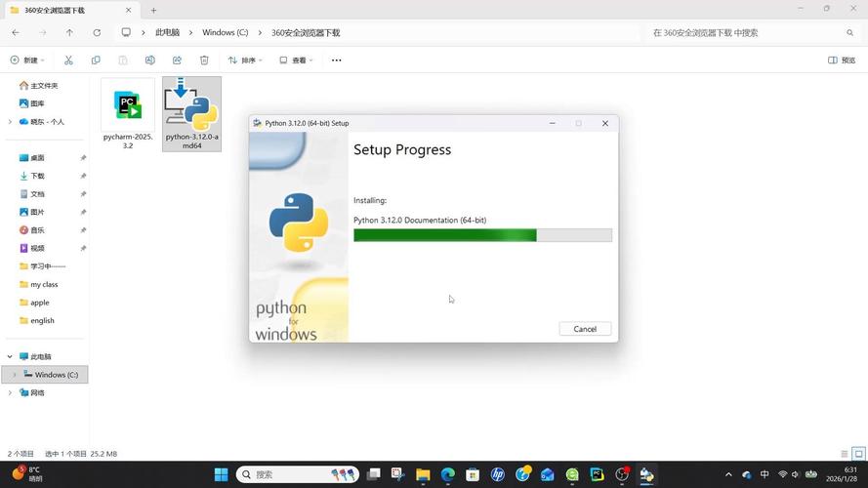Screen dimensions: 868x488
Task: Go up one folder level arrow
Action: point(69,32)
